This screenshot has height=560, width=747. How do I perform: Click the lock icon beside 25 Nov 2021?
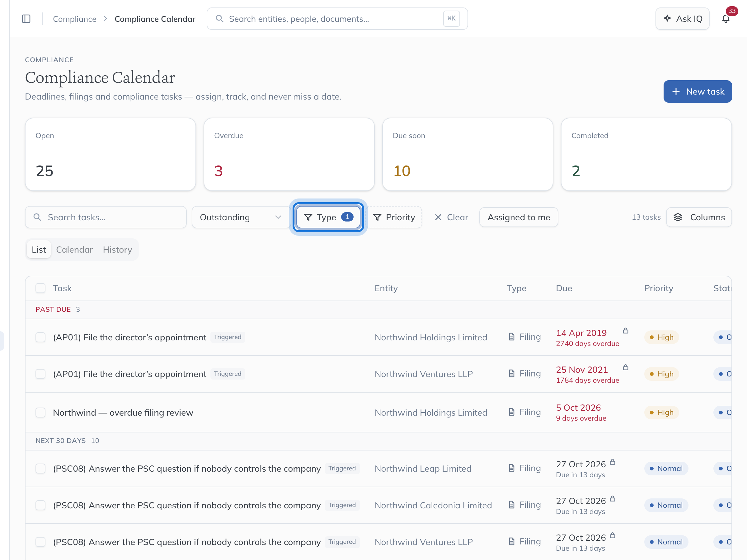(625, 368)
